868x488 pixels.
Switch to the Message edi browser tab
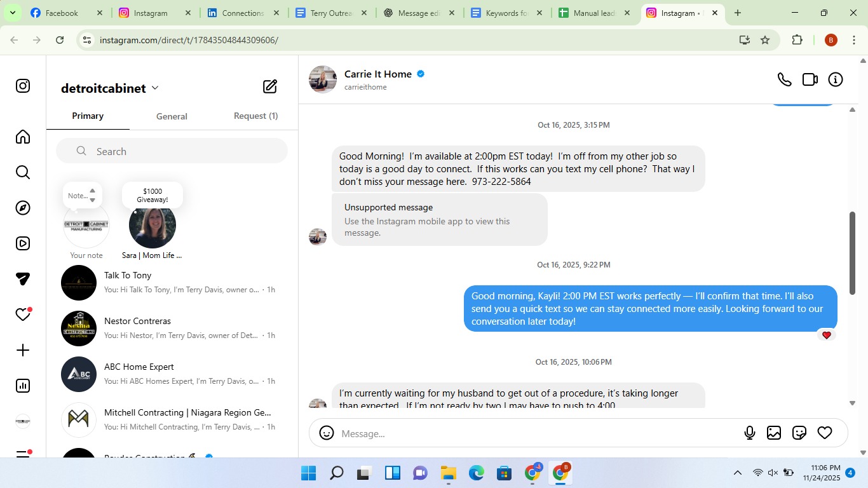pyautogui.click(x=419, y=13)
